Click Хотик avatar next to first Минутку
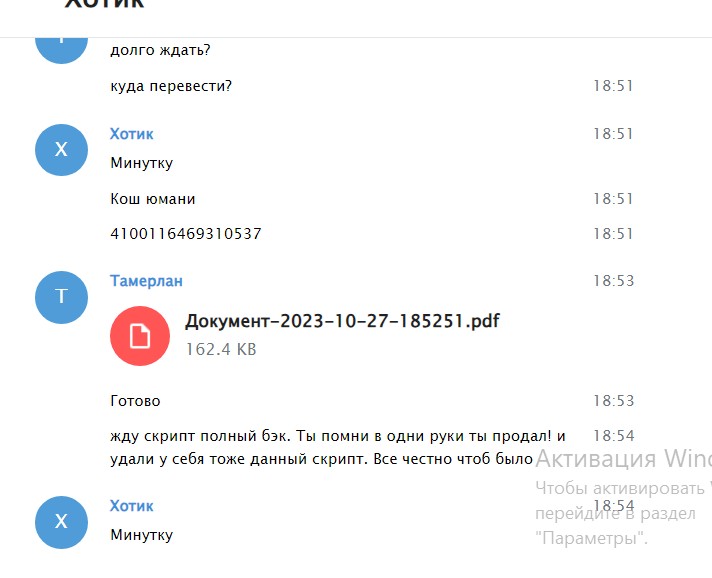This screenshot has height=578, width=712. [x=61, y=150]
